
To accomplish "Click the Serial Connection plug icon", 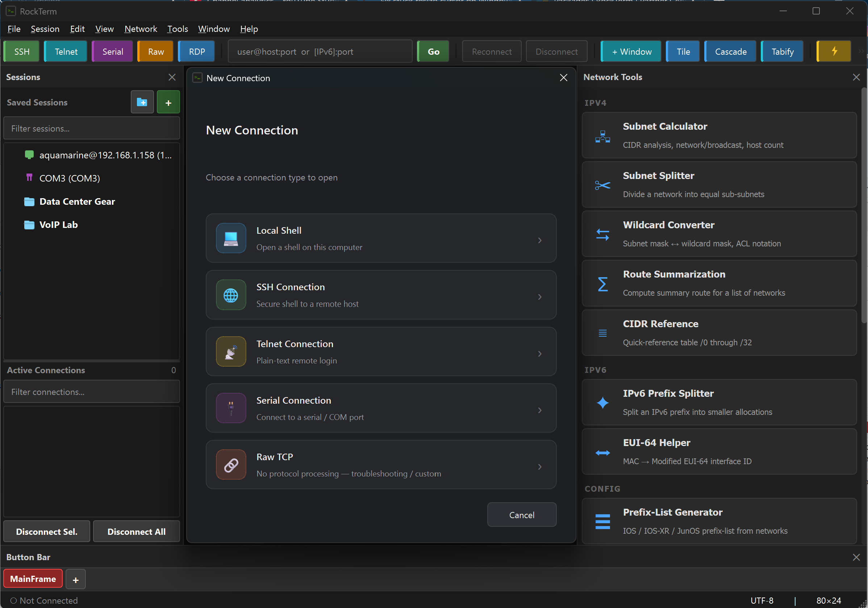I will [x=231, y=408].
